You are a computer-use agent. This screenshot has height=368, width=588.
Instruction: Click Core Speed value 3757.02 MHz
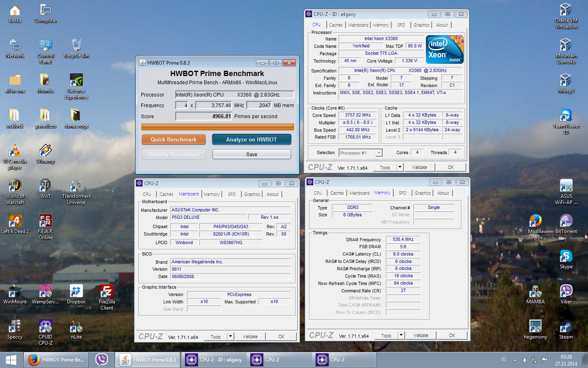(x=358, y=115)
